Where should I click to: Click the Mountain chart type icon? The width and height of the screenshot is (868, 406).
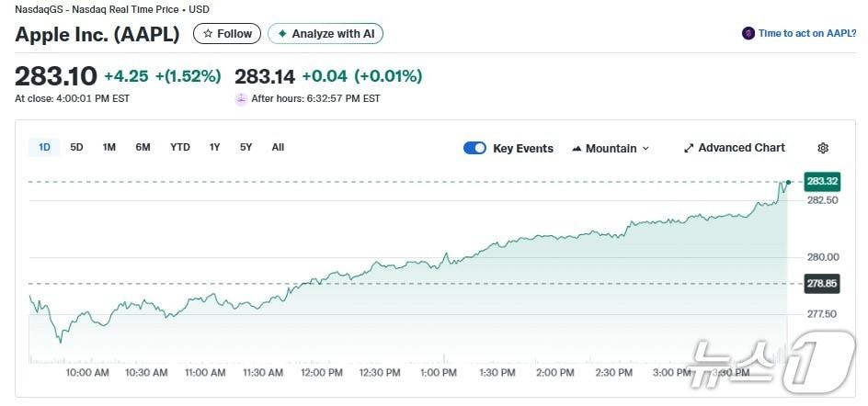[x=577, y=148]
